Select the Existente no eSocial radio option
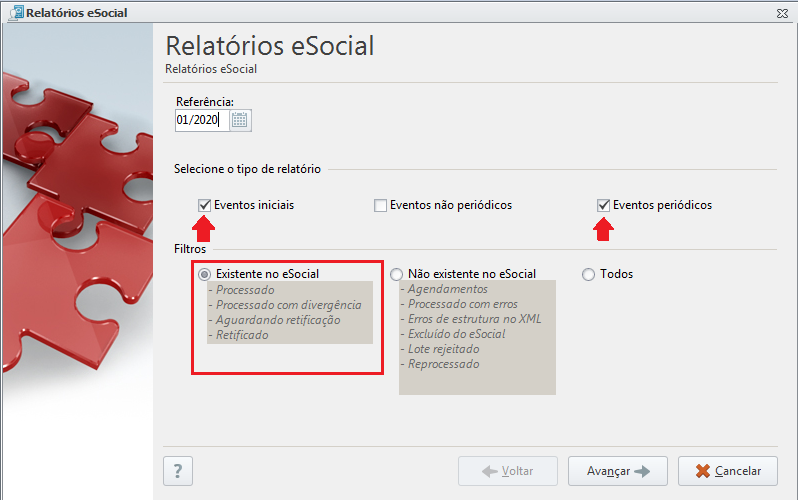This screenshot has height=500, width=798. coord(204,274)
